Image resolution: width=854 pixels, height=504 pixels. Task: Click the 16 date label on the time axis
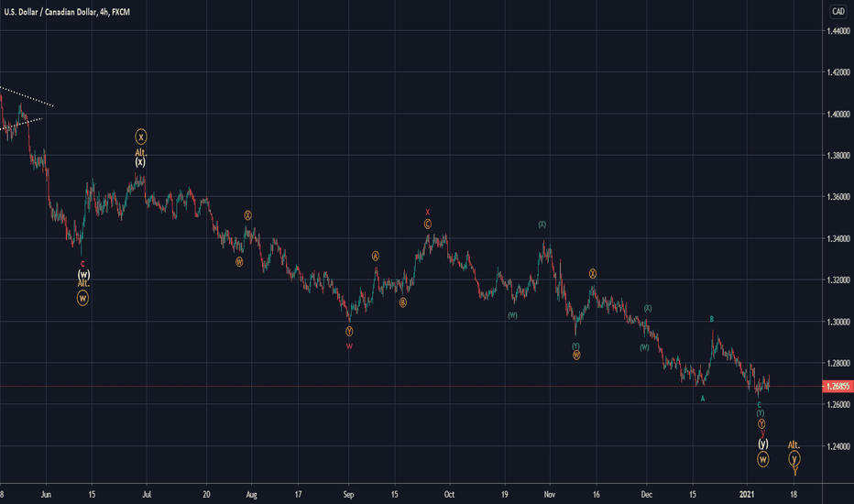coord(597,495)
